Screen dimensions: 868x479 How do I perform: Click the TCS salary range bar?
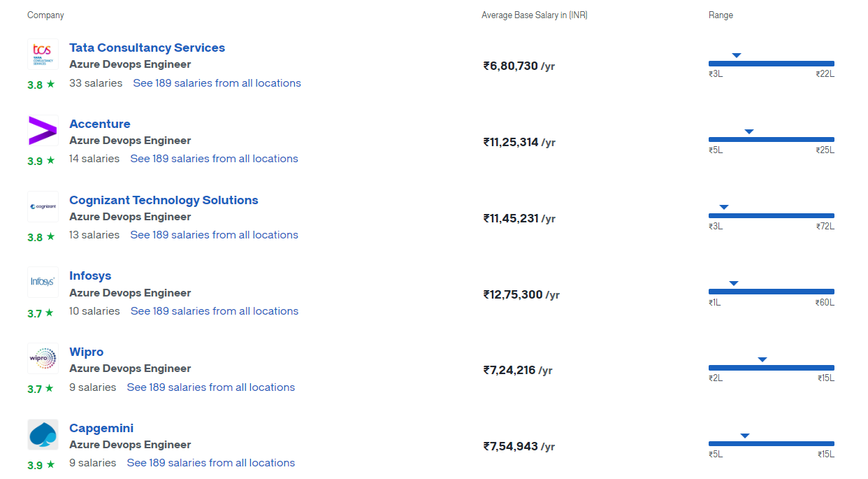coord(771,64)
